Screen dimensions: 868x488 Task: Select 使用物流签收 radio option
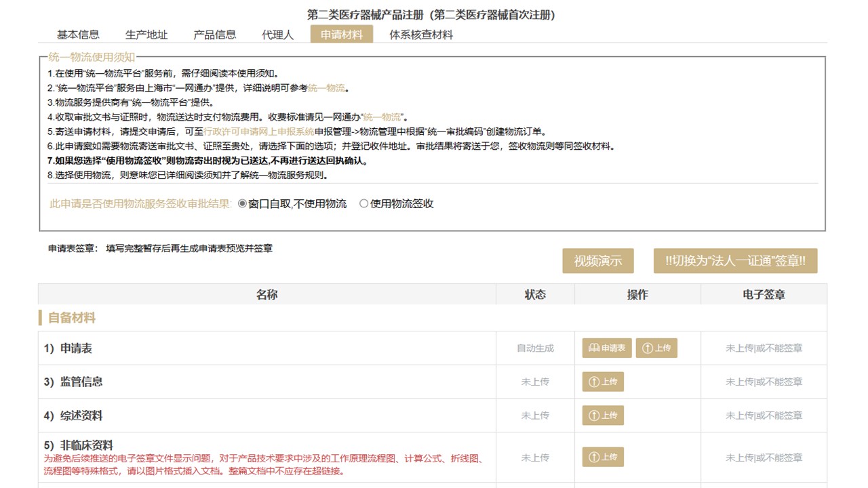(x=364, y=204)
